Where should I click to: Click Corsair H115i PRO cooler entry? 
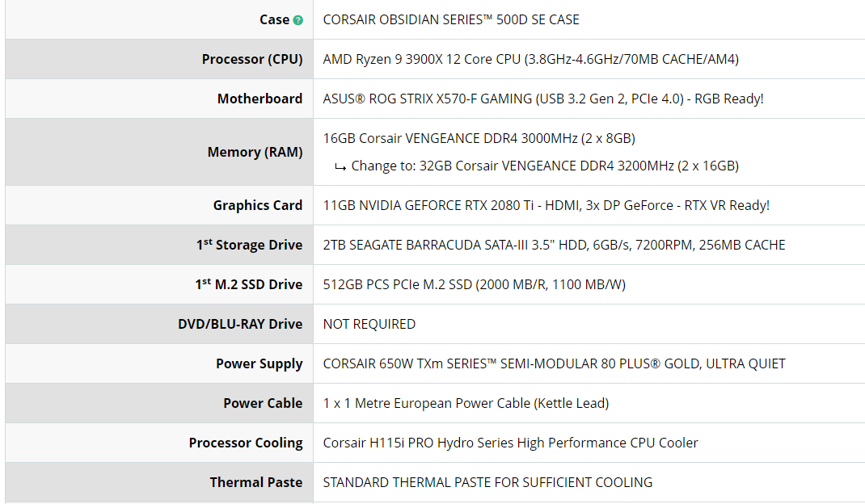pos(510,443)
